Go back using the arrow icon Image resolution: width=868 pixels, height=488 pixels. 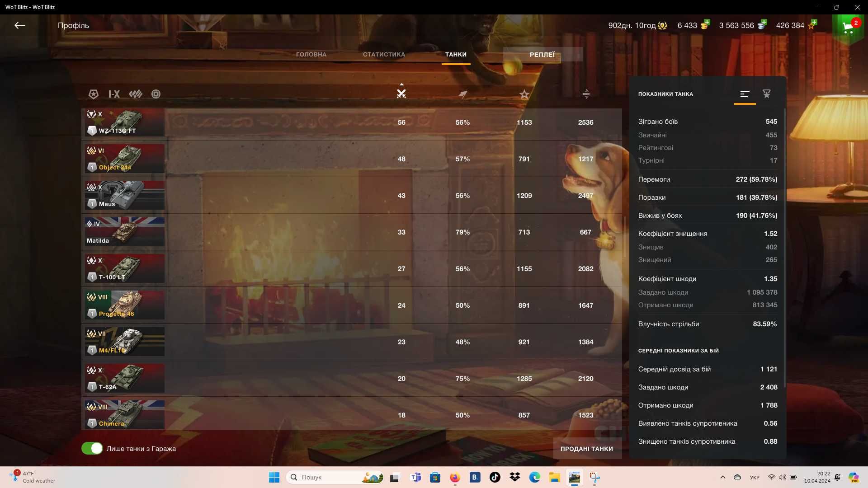[x=20, y=25]
